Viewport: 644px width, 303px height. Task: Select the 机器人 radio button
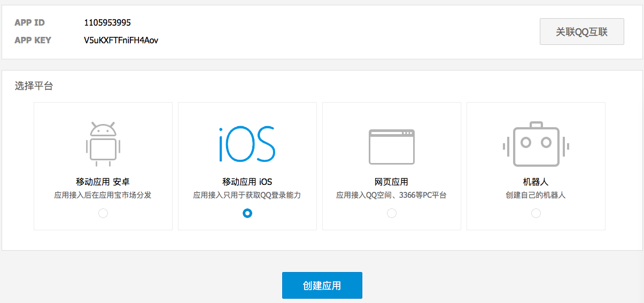(536, 213)
